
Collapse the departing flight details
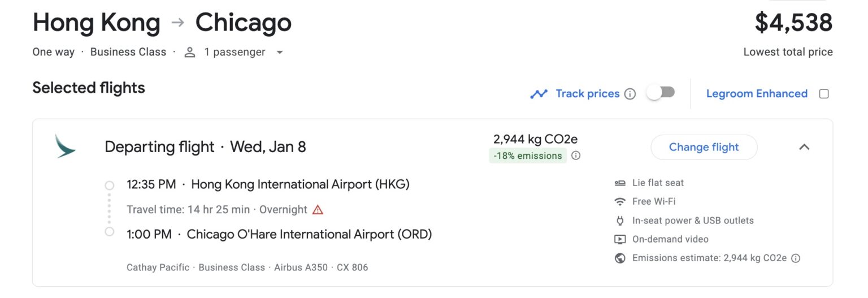click(x=804, y=147)
